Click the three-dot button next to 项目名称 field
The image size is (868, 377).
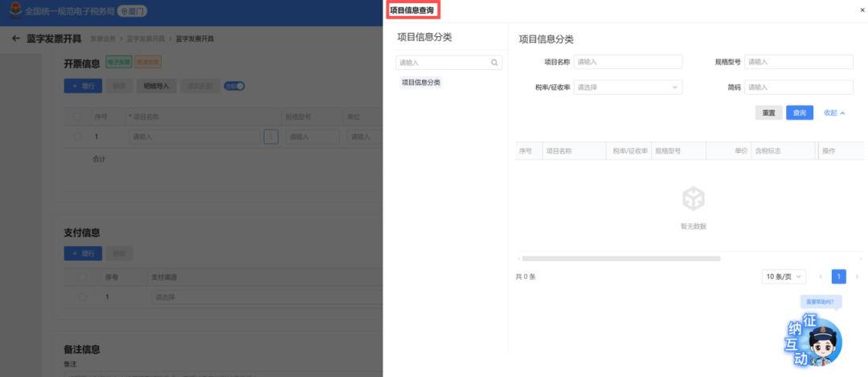click(x=271, y=137)
